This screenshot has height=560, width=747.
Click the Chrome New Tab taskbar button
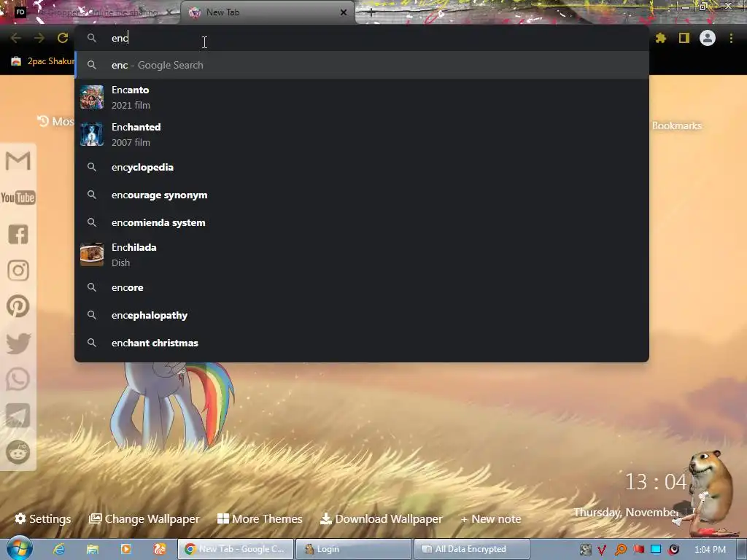point(236,549)
